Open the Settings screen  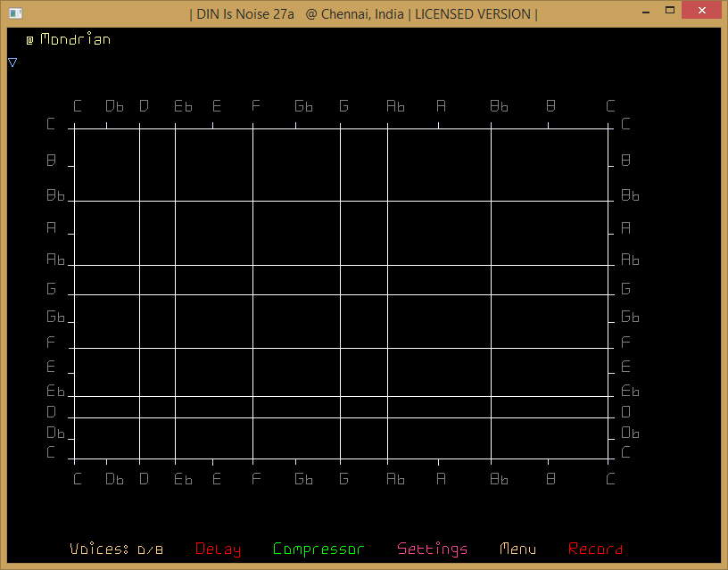click(x=432, y=549)
